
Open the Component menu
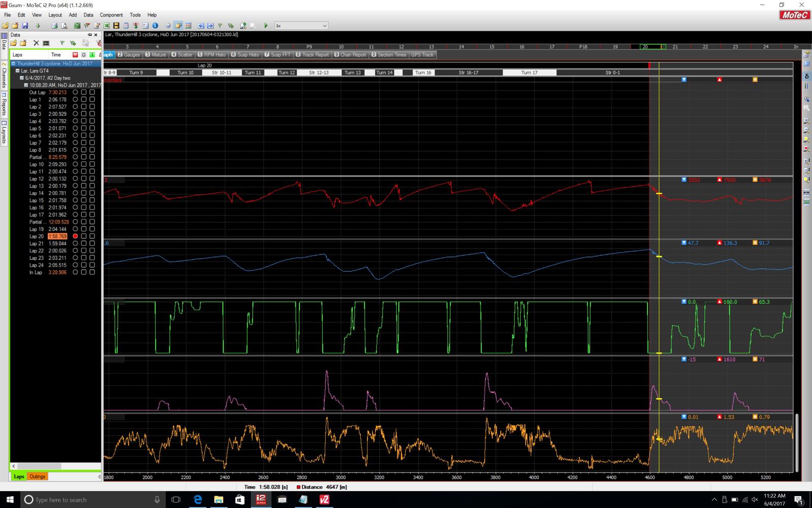click(111, 15)
